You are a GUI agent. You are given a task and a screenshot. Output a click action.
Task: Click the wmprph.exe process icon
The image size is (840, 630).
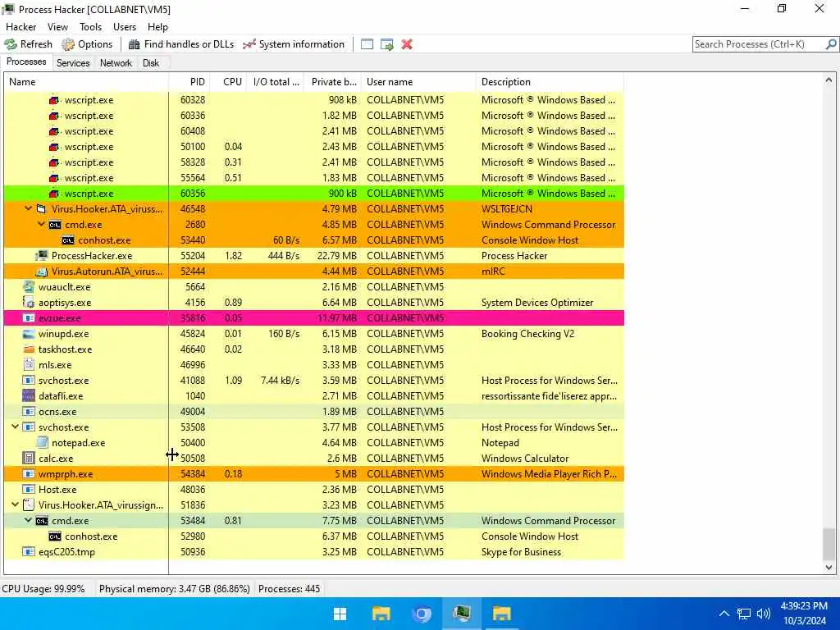coord(29,473)
